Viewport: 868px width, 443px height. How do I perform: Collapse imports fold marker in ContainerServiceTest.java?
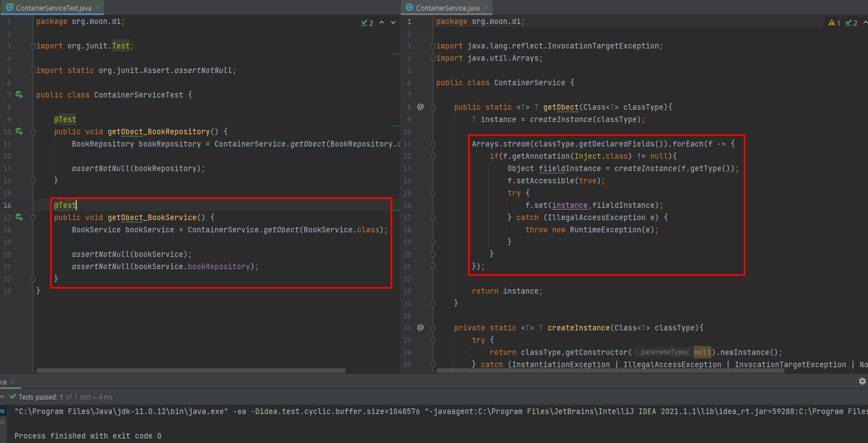[33, 46]
